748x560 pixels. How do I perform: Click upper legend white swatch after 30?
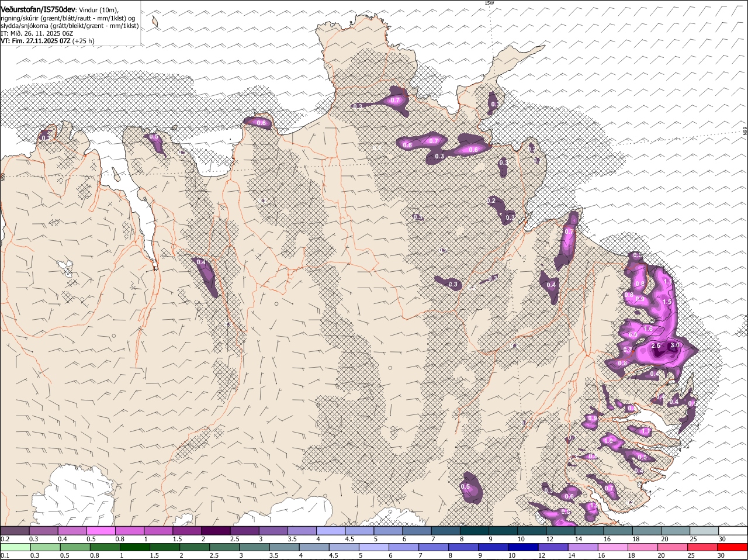point(733,531)
